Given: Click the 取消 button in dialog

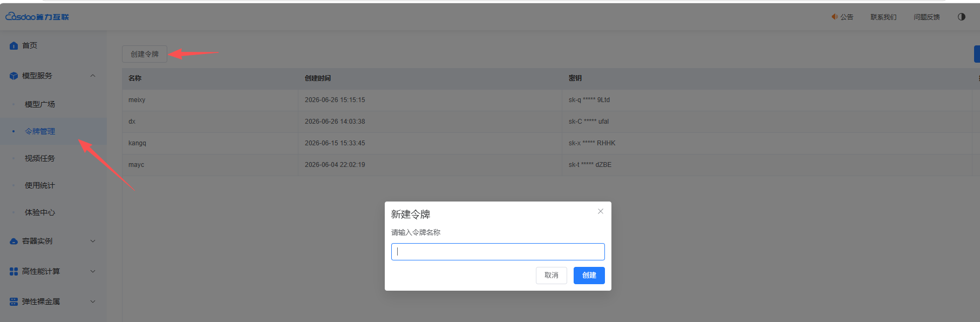Looking at the screenshot, I should tap(552, 276).
